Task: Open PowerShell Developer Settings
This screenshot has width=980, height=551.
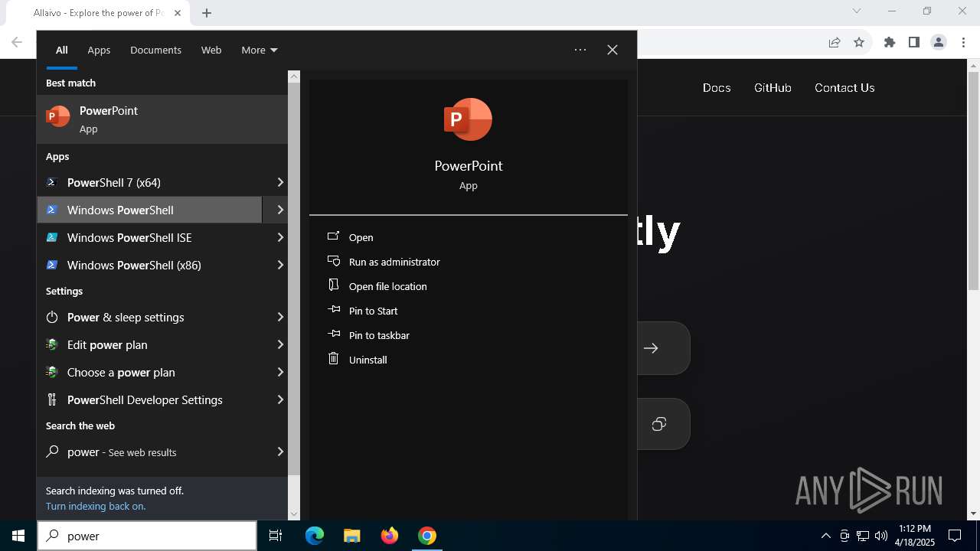Action: (x=150, y=399)
